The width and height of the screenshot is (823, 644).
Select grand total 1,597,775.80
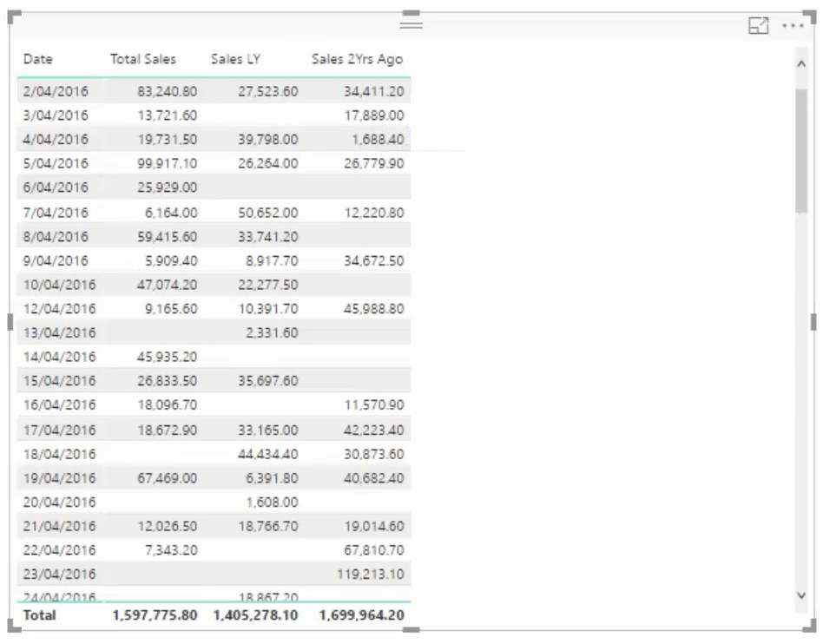click(x=155, y=616)
